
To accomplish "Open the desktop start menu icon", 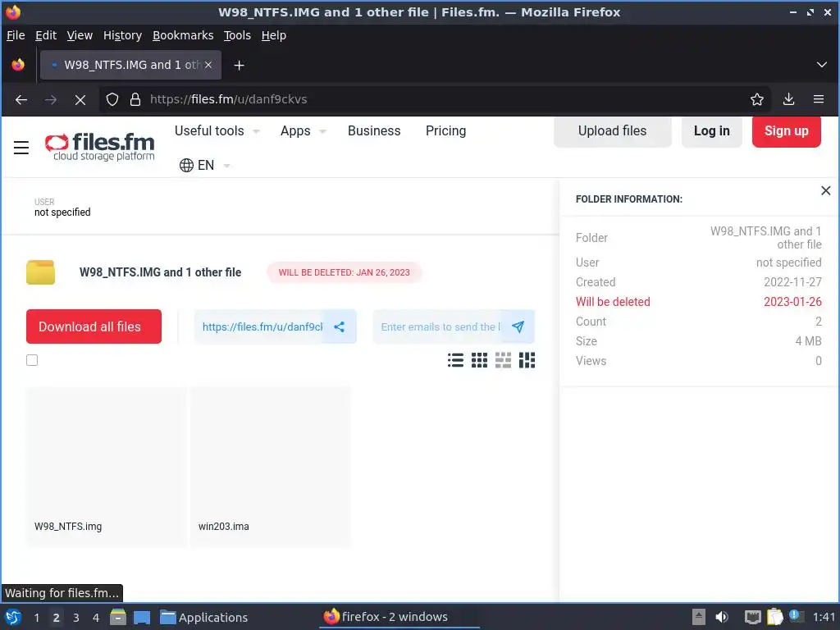I will (13, 617).
